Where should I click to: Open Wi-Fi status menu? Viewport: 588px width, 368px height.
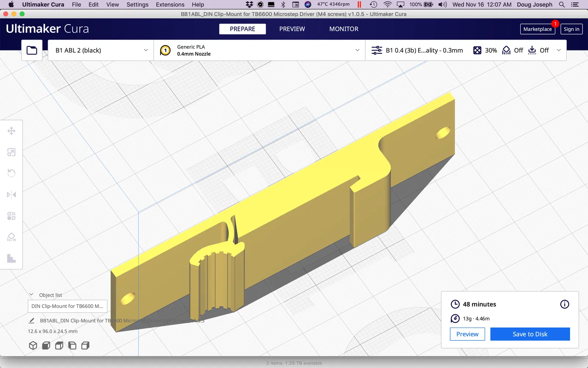pos(387,4)
